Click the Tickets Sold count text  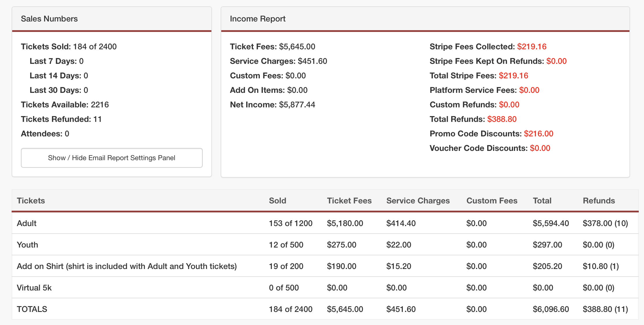point(95,46)
